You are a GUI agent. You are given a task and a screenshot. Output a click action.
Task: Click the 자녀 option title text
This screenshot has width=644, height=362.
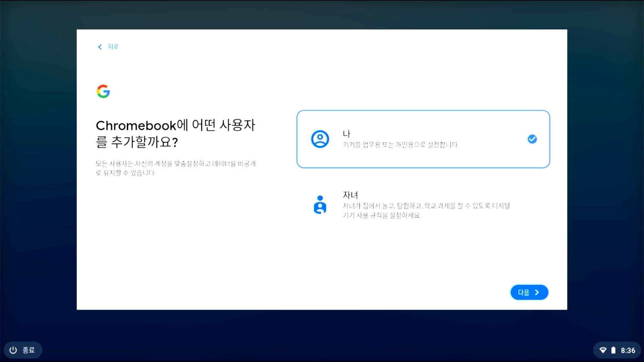tap(350, 195)
